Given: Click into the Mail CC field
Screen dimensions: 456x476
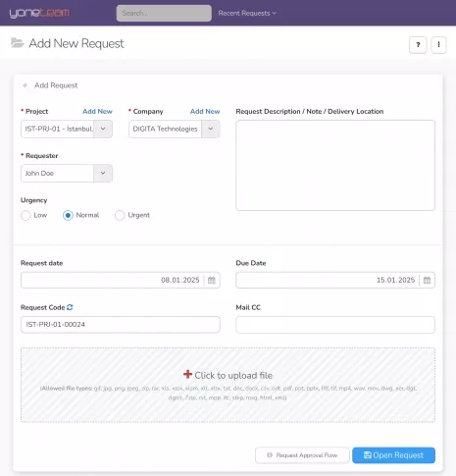Looking at the screenshot, I should tap(335, 325).
